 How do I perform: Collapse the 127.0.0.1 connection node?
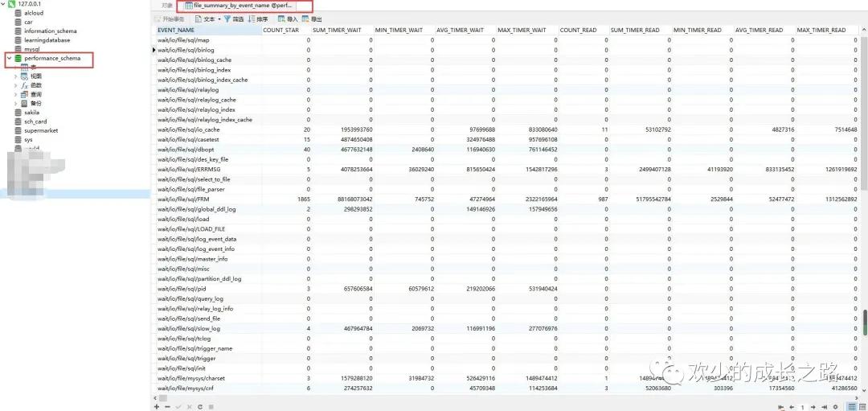tap(3, 4)
